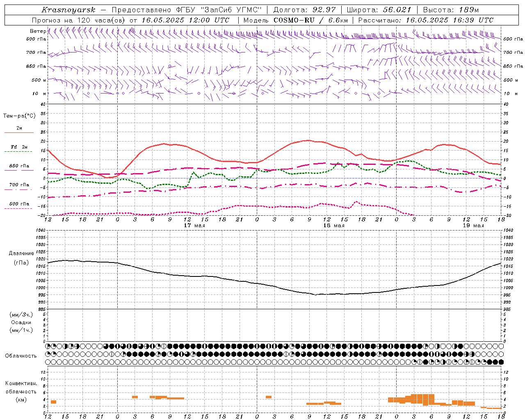Click the 'Давление' pressure panel label

[x=21, y=253]
